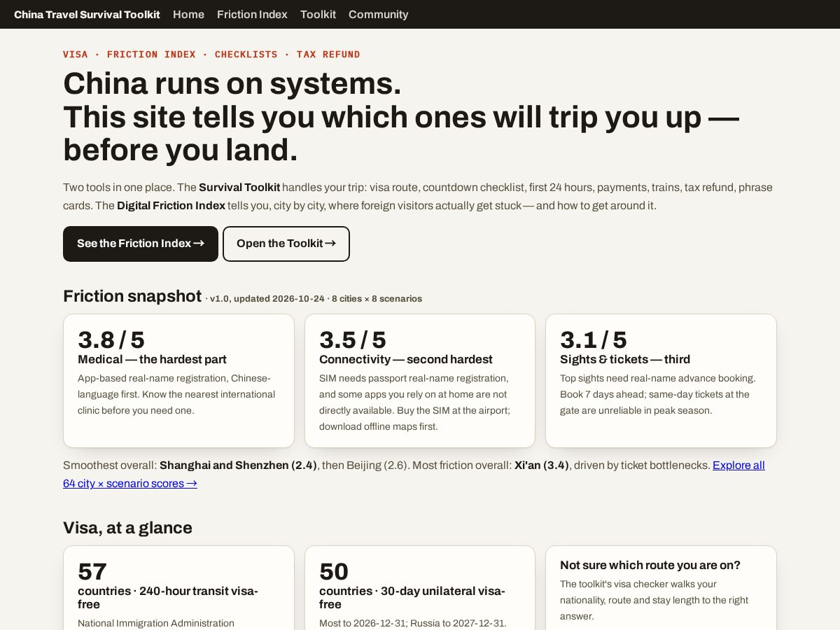
Task: Go to the Friction Index nav item
Action: pos(252,14)
